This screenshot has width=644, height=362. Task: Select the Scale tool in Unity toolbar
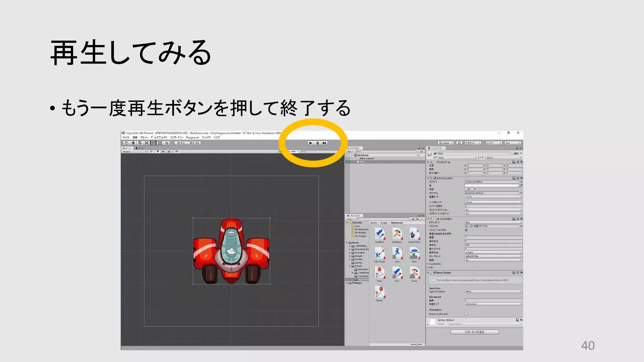(x=146, y=143)
